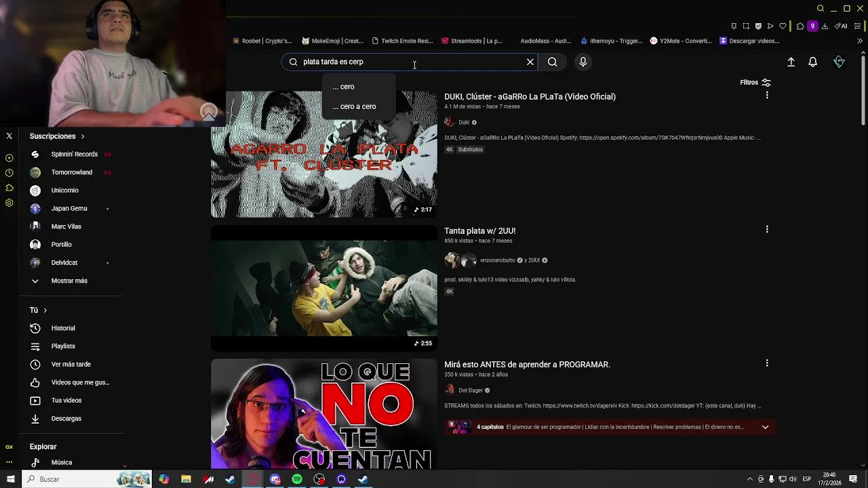Open extensions cube in Opera GX sidebar

point(9,188)
